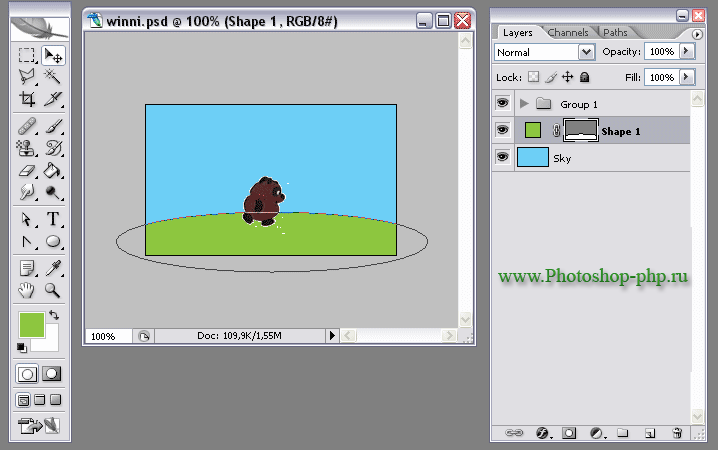
Task: Select the Direct Selection arrow tool
Action: (27, 219)
